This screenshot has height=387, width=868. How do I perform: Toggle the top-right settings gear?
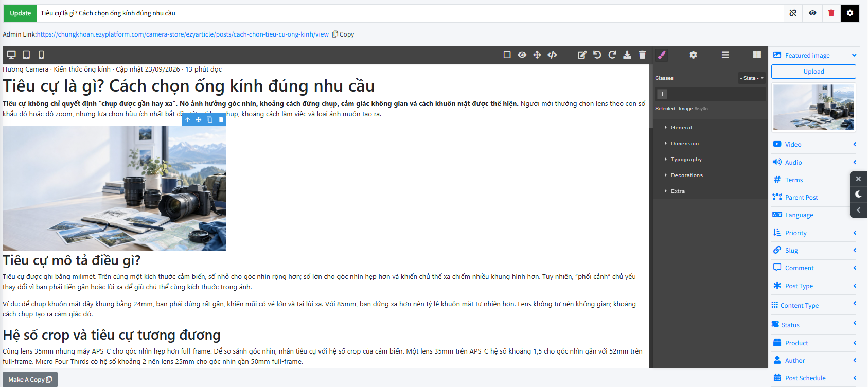pyautogui.click(x=850, y=13)
